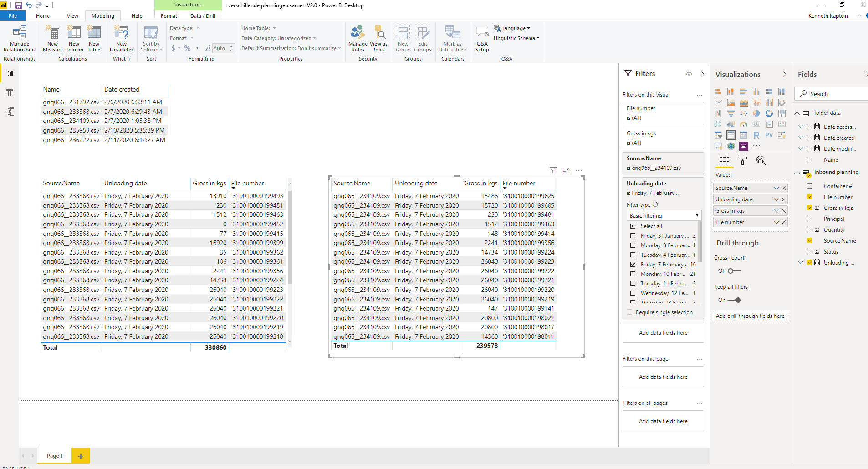This screenshot has height=469, width=868.
Task: Open Manage Roles in Security group
Action: click(358, 39)
